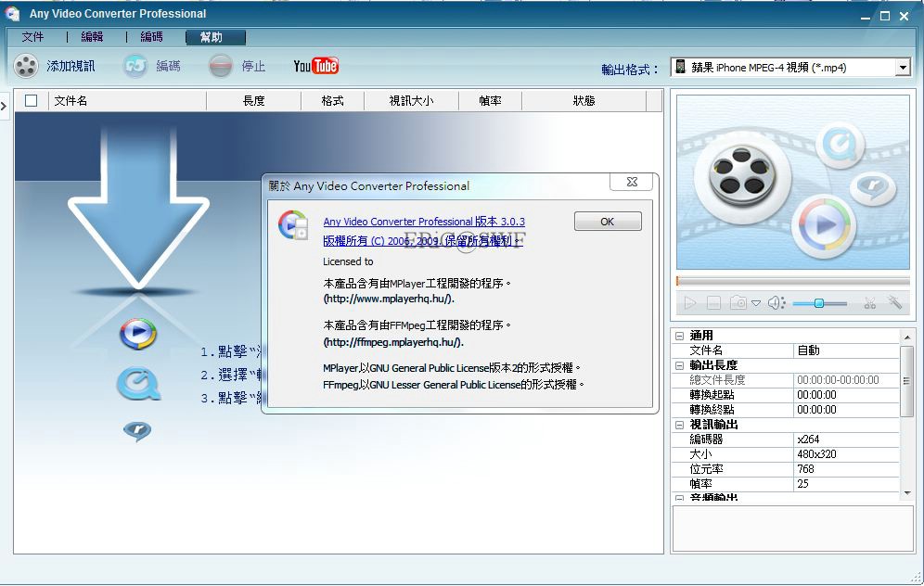Click the properties panel scrollbar thumb
This screenshot has height=586, width=924.
point(907,381)
